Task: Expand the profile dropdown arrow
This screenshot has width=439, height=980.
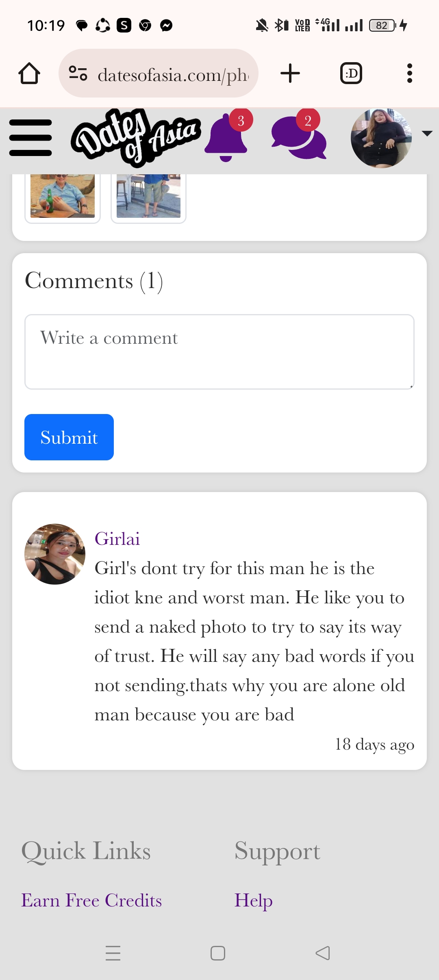Action: (x=427, y=134)
